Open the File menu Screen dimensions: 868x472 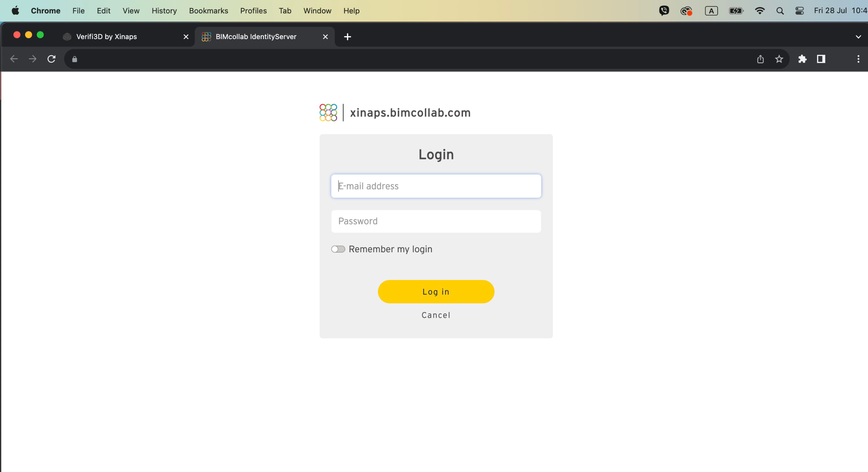(78, 11)
